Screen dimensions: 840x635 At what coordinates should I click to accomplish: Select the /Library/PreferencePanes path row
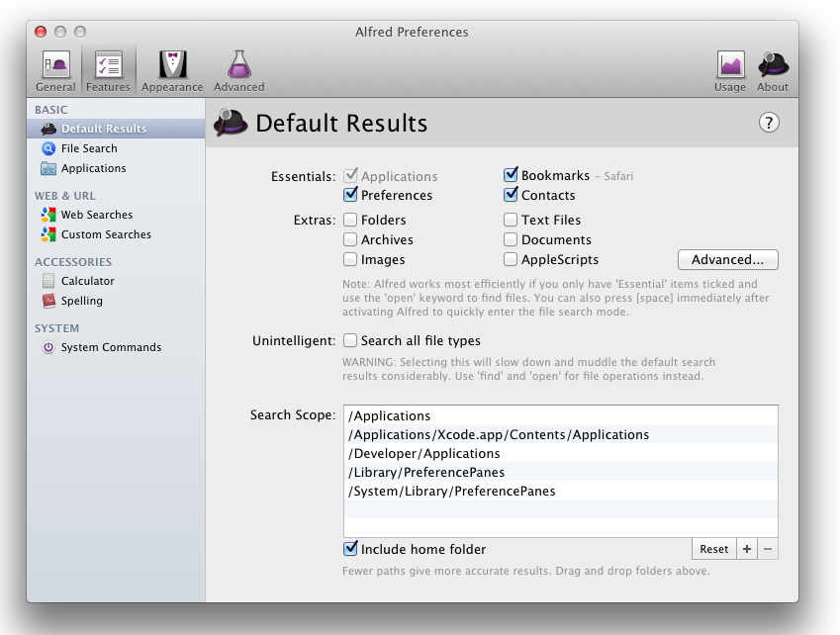coord(560,472)
